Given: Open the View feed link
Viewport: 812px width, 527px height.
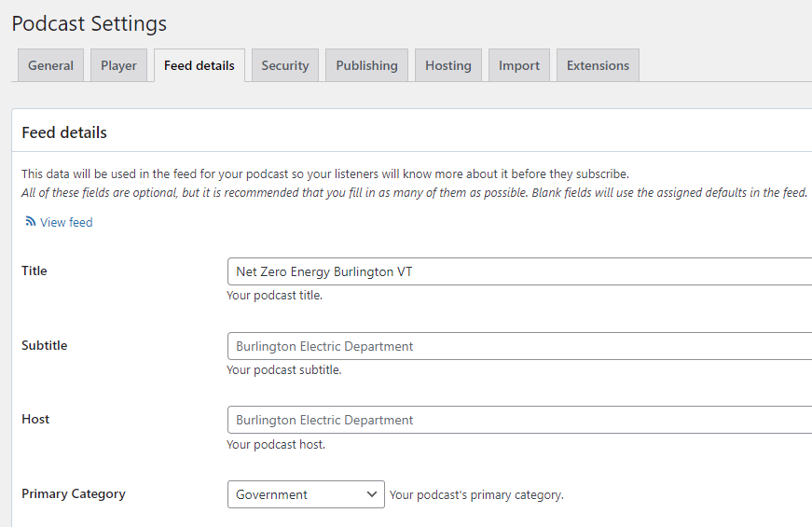Looking at the screenshot, I should click(x=66, y=222).
